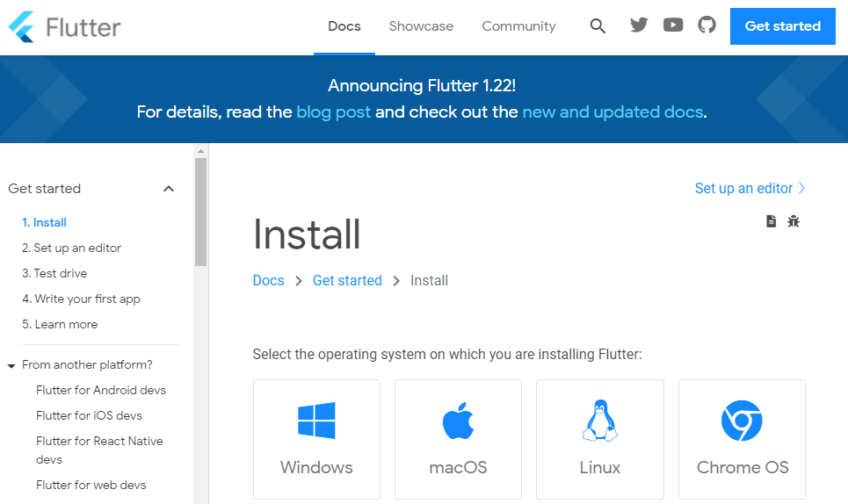Choose the macOS install card

point(458,439)
